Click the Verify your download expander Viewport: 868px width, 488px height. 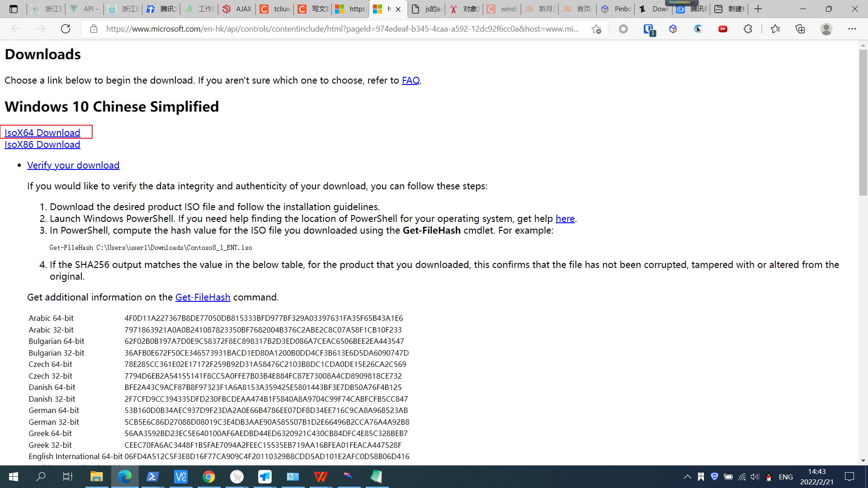point(73,165)
